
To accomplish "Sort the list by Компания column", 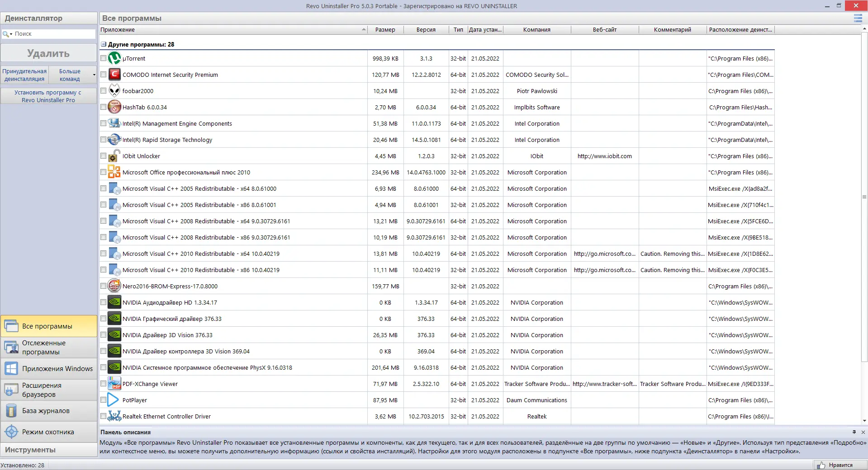I will point(537,30).
